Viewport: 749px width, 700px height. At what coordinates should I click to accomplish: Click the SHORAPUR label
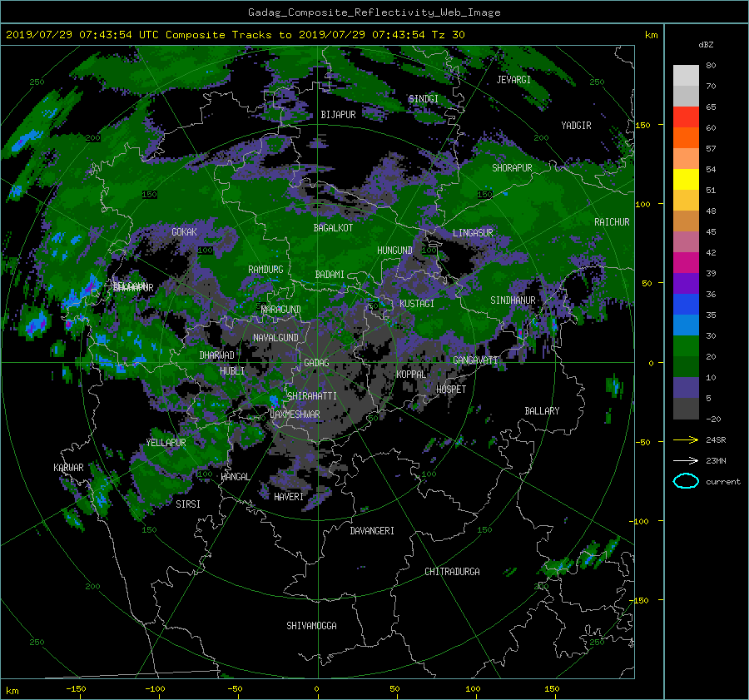[x=512, y=168]
